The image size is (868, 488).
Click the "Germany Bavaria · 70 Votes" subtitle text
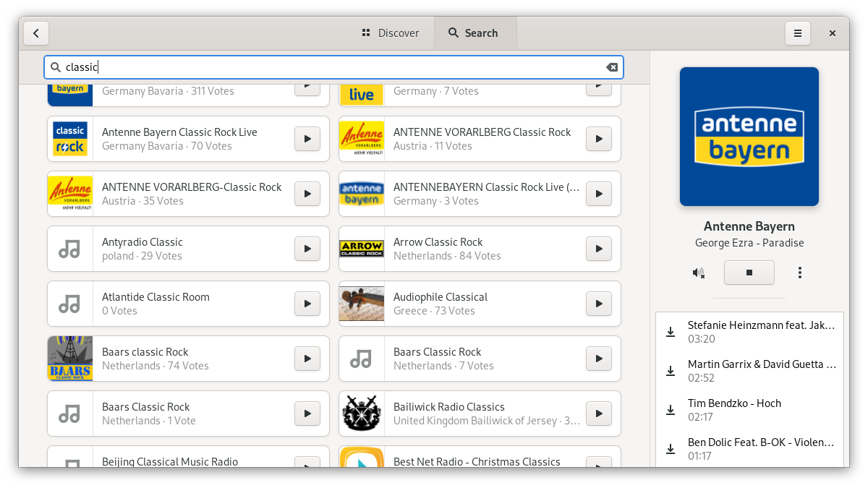point(167,146)
